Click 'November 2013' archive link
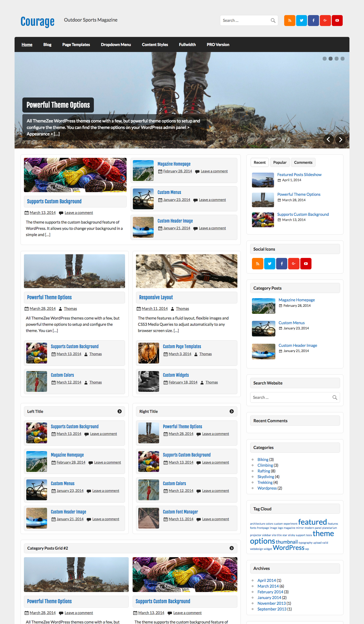This screenshot has height=624, width=364. (271, 603)
